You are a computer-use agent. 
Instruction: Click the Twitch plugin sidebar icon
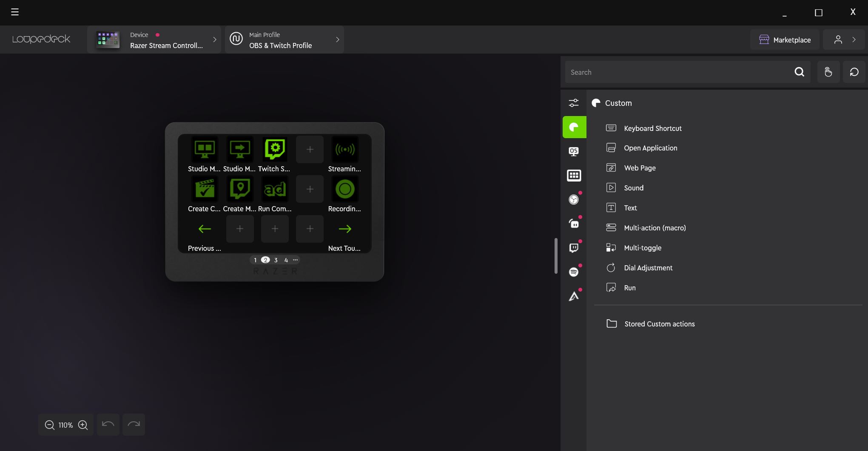coord(574,248)
